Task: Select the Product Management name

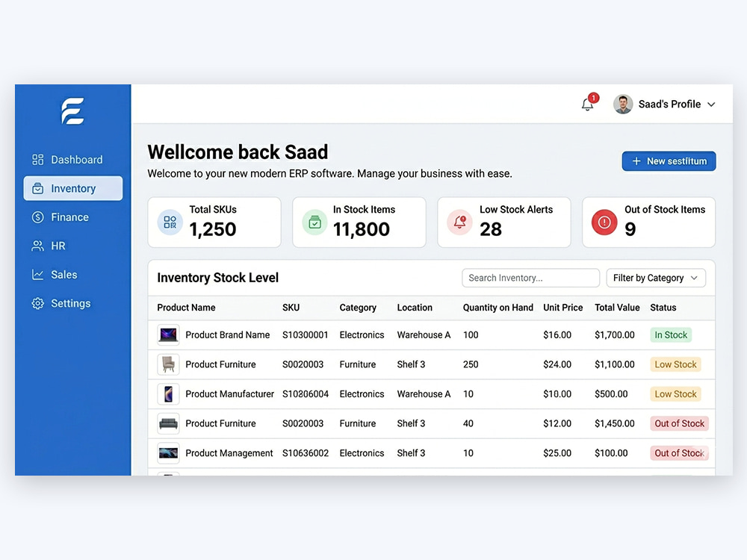Action: coord(229,453)
